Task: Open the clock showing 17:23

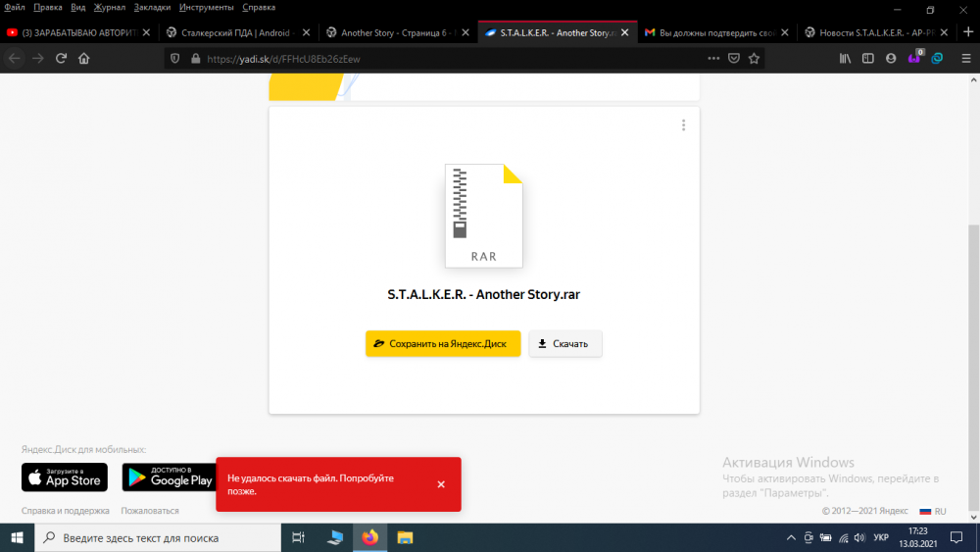Action: tap(918, 537)
